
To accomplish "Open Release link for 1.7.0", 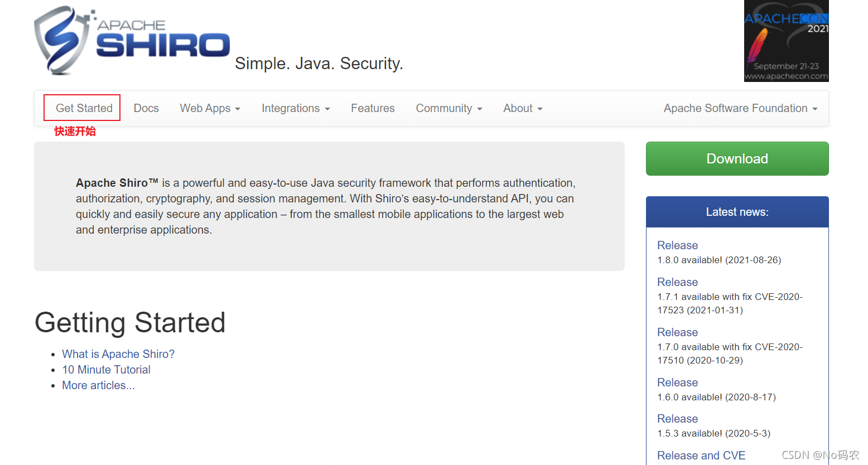I will (x=677, y=332).
